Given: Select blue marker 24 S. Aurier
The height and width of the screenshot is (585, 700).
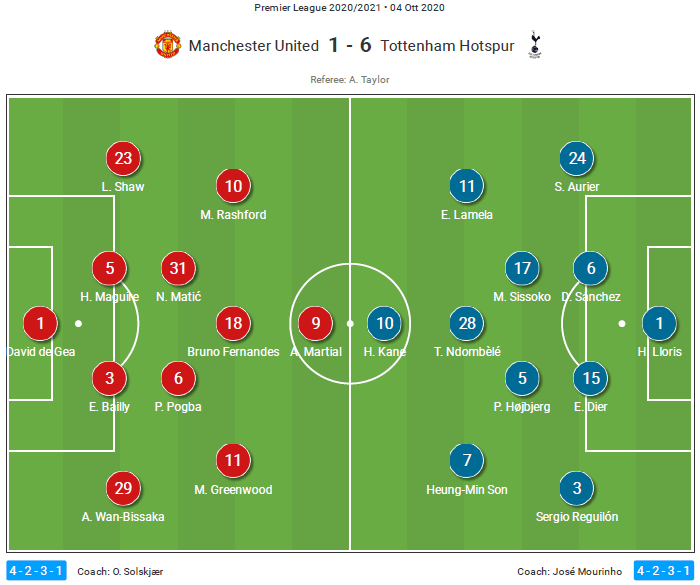Looking at the screenshot, I should point(577,158).
